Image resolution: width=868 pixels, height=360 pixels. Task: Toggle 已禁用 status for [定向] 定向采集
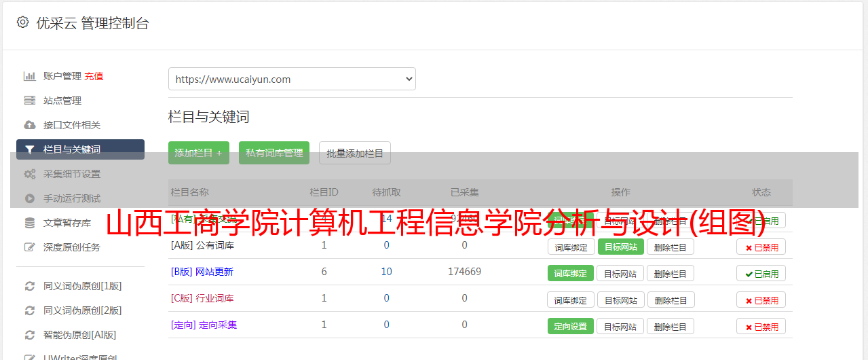[761, 326]
